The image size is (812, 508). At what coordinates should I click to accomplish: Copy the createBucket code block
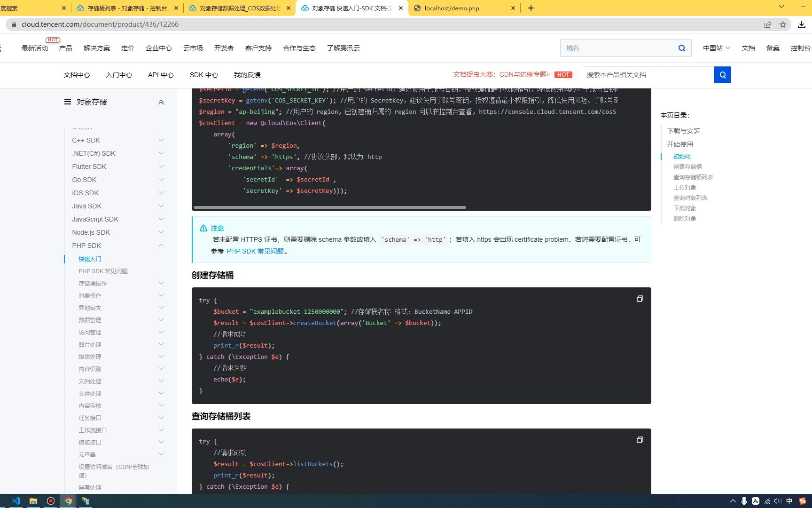(640, 299)
